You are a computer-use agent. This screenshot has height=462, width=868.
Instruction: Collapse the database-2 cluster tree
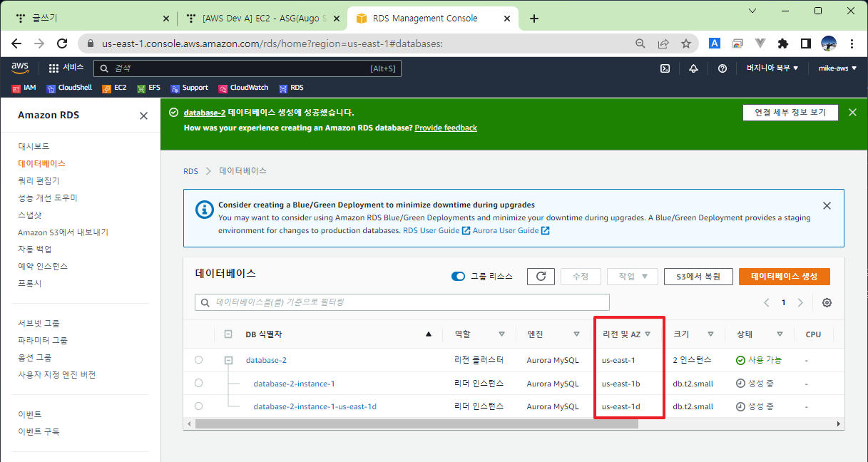point(228,360)
